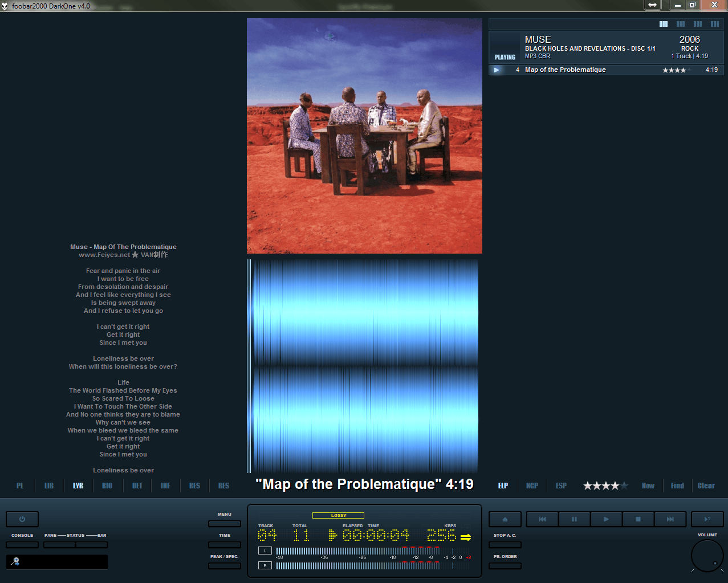Set rating to first star in toolbar
The width and height of the screenshot is (728, 583).
pos(588,486)
